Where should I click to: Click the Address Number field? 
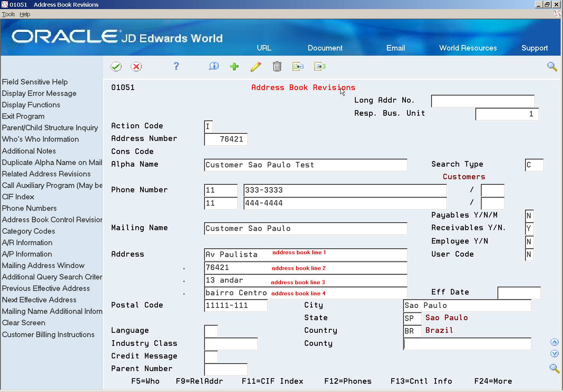226,139
